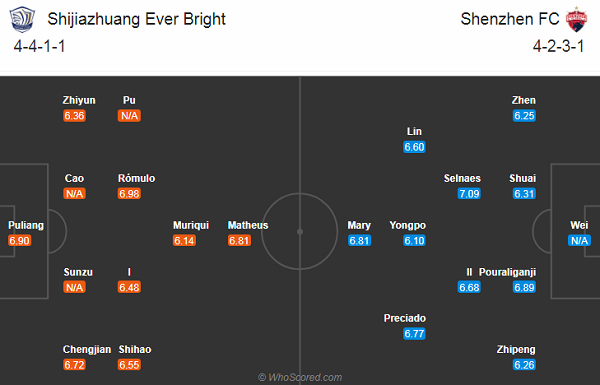Image resolution: width=600 pixels, height=385 pixels.
Task: Click the Shenzhen FC team crest
Action: (577, 19)
